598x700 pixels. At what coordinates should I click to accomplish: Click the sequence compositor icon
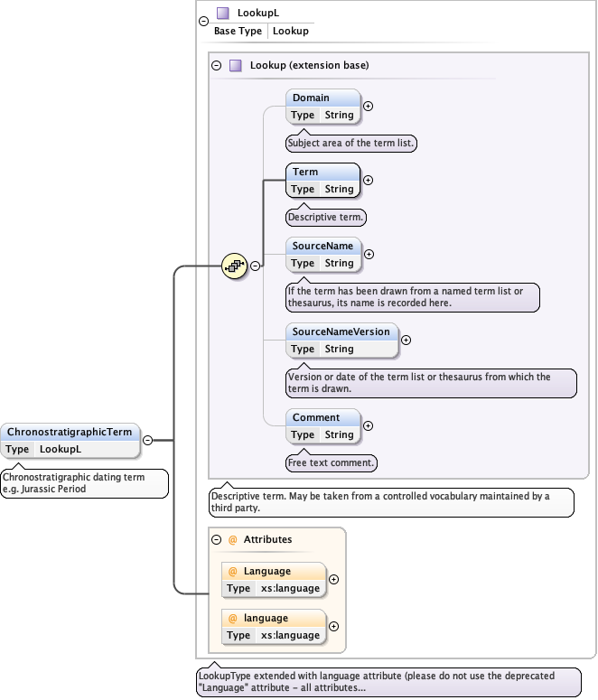pos(235,266)
